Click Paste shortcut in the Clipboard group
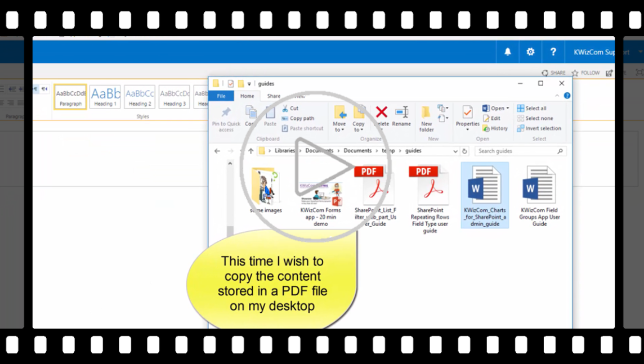The width and height of the screenshot is (644, 364). point(303,128)
